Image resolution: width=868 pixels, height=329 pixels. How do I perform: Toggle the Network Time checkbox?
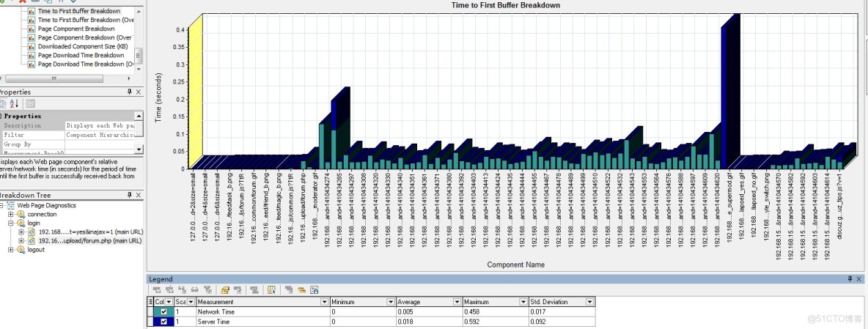point(163,312)
